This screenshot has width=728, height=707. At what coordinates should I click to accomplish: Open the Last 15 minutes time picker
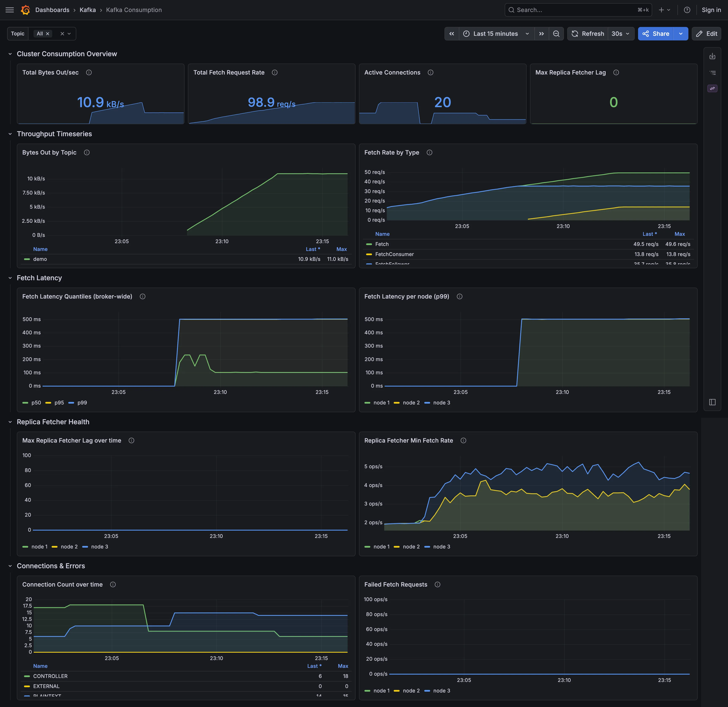click(x=496, y=34)
